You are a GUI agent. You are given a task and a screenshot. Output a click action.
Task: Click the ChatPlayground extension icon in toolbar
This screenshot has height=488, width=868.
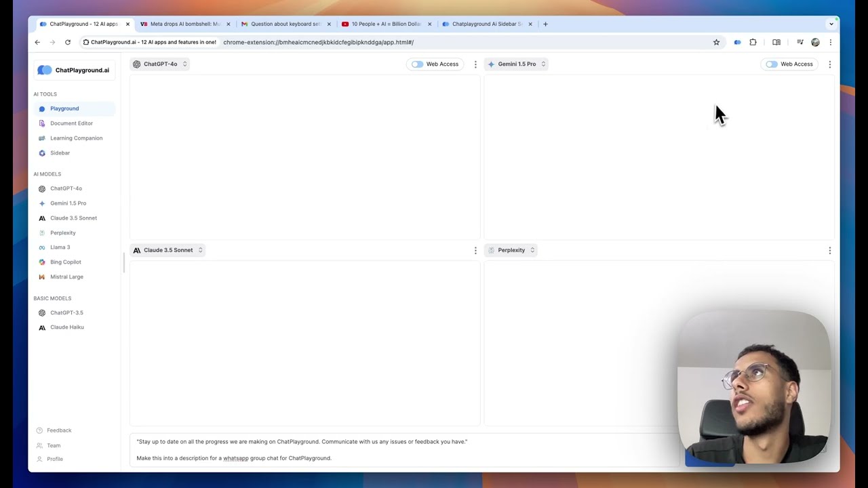click(737, 42)
